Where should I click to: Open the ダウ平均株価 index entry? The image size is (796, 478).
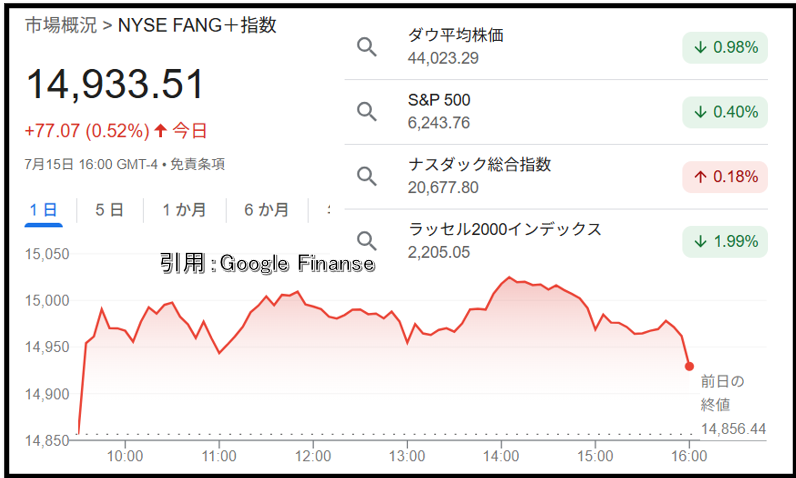tap(556, 47)
